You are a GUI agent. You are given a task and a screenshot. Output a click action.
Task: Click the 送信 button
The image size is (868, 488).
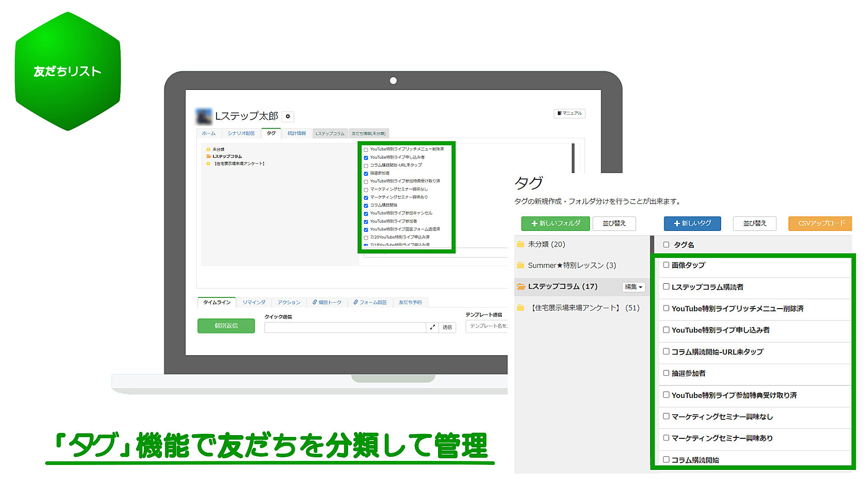pyautogui.click(x=447, y=327)
